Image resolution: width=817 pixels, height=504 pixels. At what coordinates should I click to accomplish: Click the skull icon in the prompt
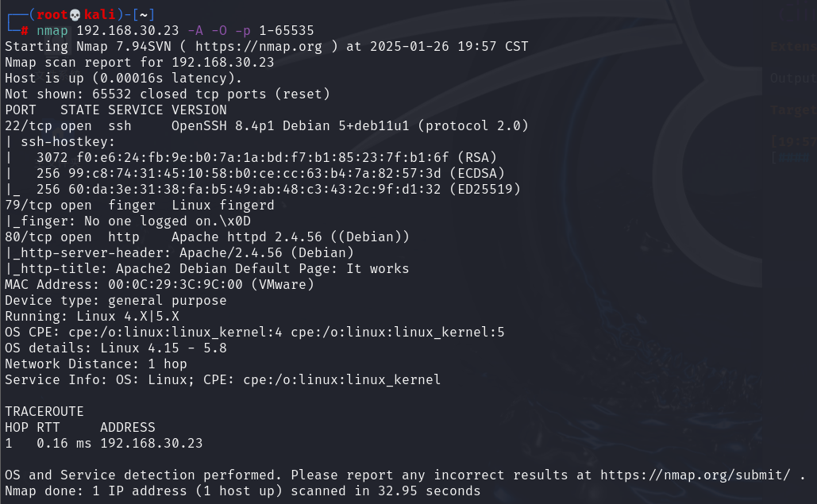pos(75,15)
